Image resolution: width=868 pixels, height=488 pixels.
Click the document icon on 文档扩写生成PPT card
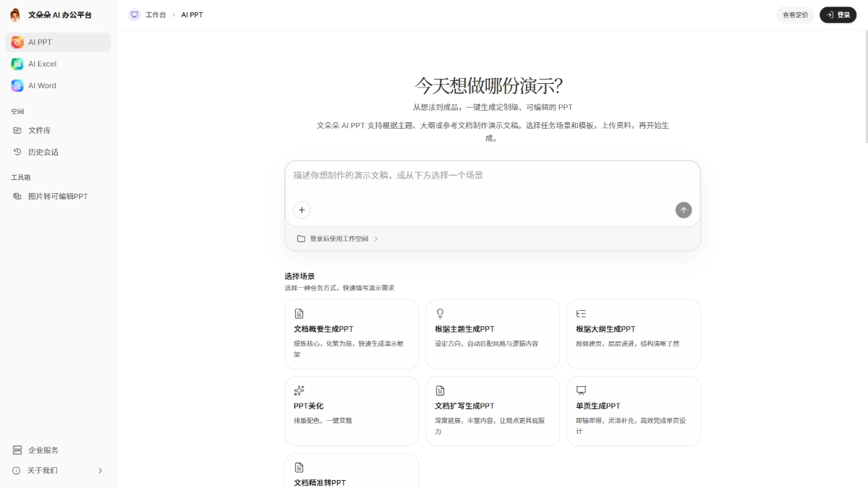(x=440, y=390)
